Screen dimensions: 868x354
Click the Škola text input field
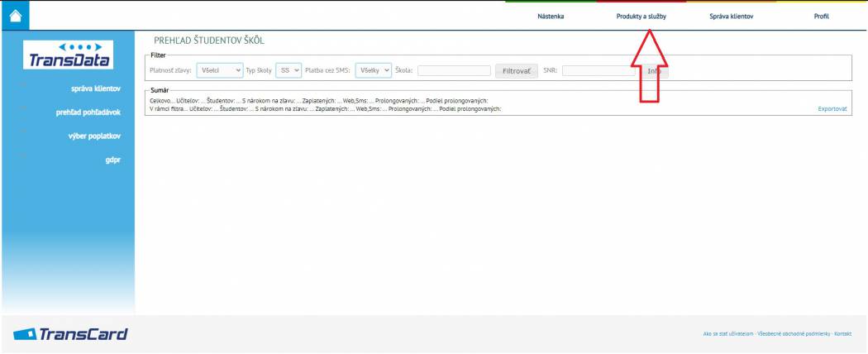pos(453,71)
